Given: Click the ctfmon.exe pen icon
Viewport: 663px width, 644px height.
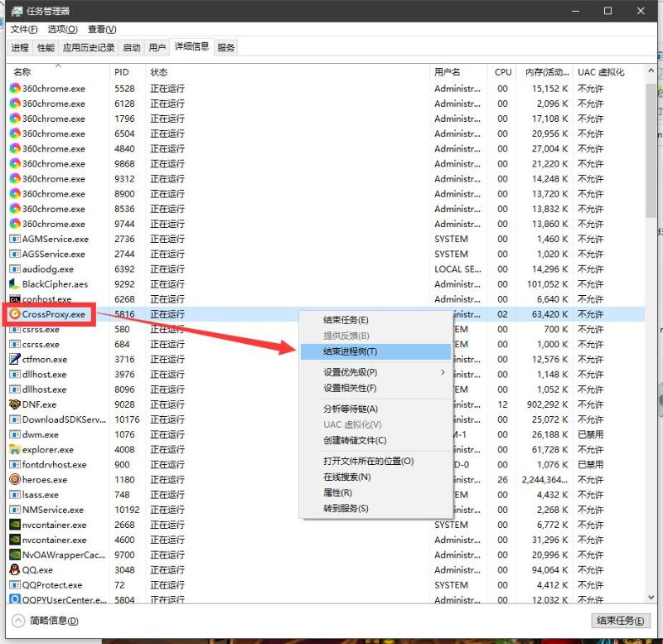Looking at the screenshot, I should pyautogui.click(x=15, y=360).
